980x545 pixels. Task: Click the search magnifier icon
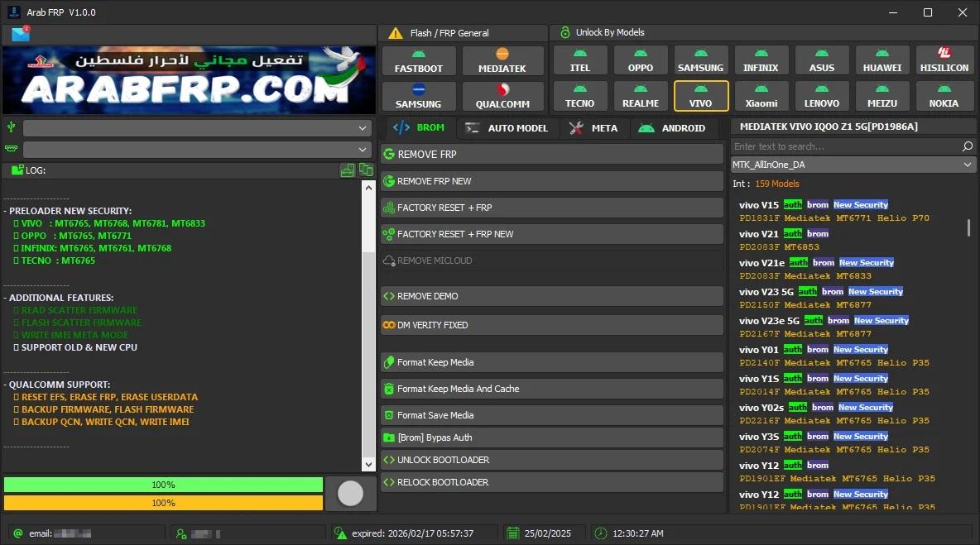(x=968, y=146)
